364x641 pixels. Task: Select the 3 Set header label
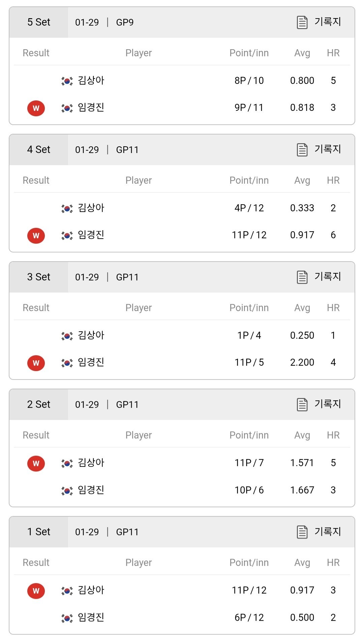[39, 277]
